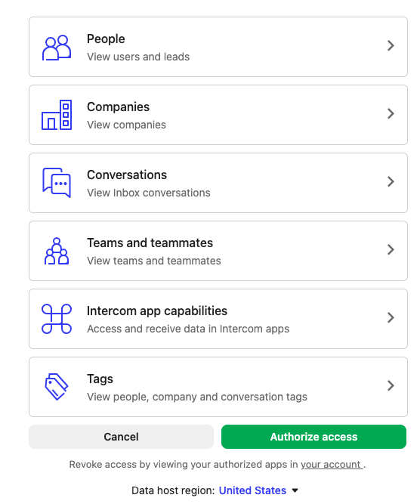Expand the People permission chevron
420x504 pixels.
391,45
